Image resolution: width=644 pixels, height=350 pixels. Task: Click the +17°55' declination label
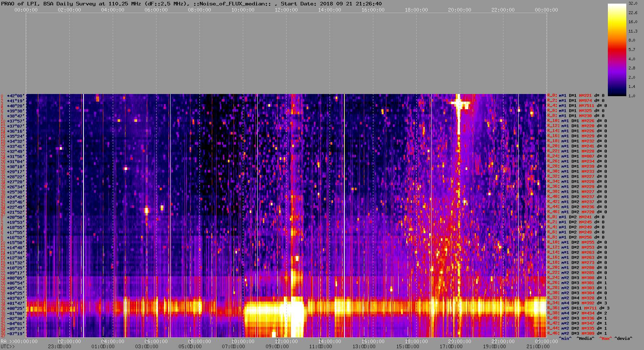coord(16,232)
